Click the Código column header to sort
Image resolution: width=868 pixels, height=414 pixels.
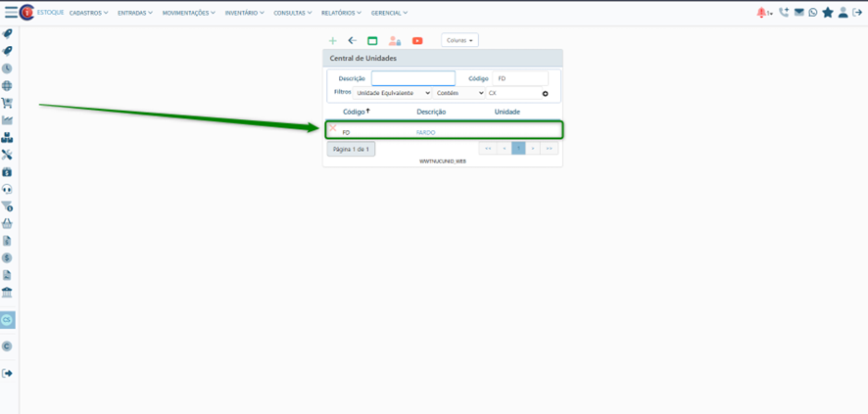tap(355, 112)
